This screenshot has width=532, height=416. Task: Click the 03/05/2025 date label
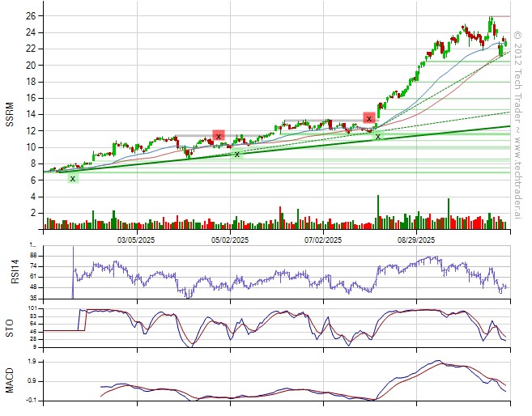pos(135,240)
